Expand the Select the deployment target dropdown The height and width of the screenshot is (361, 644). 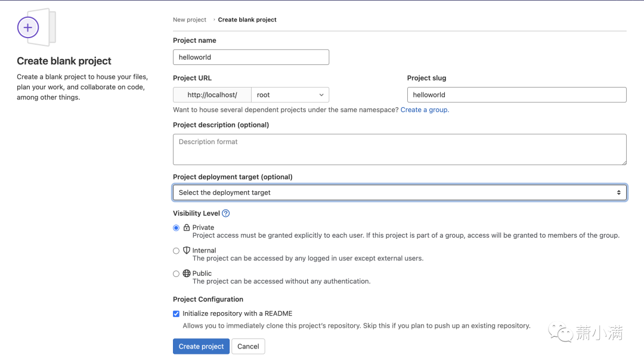pyautogui.click(x=400, y=192)
